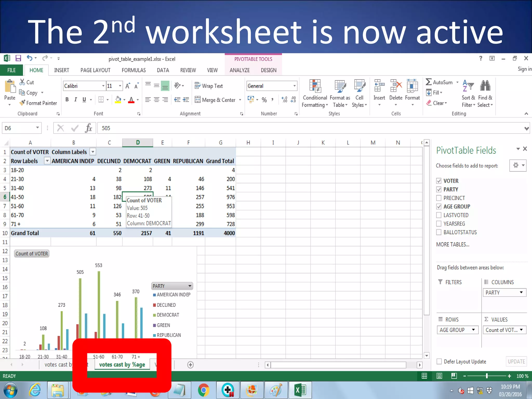Open Cell Styles gallery

point(360,94)
